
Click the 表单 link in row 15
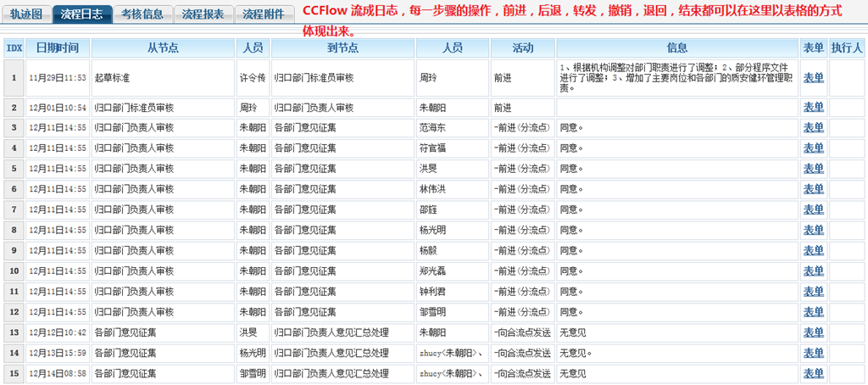pyautogui.click(x=813, y=373)
